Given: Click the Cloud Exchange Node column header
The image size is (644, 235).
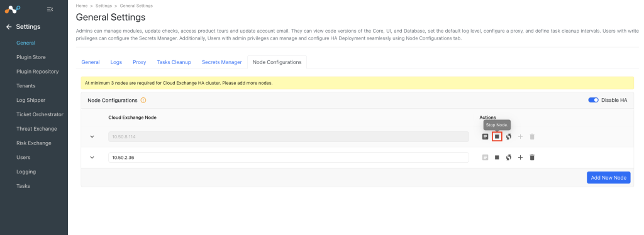Looking at the screenshot, I should pos(132,117).
